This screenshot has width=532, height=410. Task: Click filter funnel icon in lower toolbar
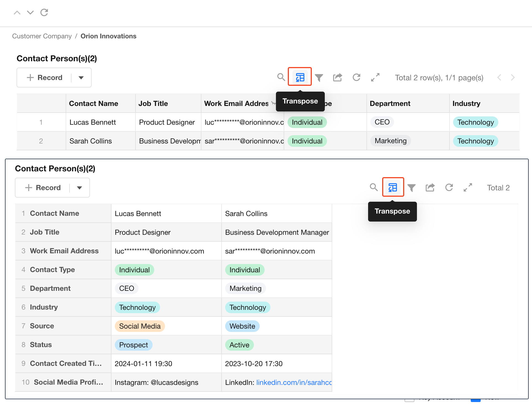tap(412, 188)
